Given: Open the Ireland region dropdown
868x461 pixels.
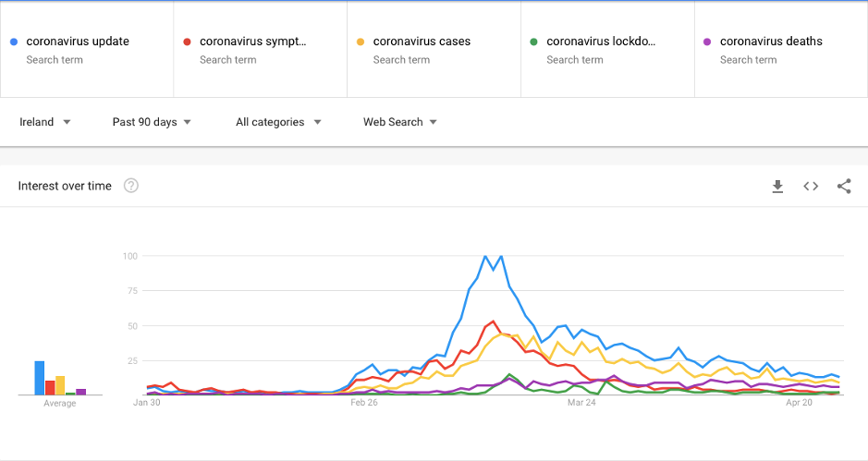Looking at the screenshot, I should [45, 122].
